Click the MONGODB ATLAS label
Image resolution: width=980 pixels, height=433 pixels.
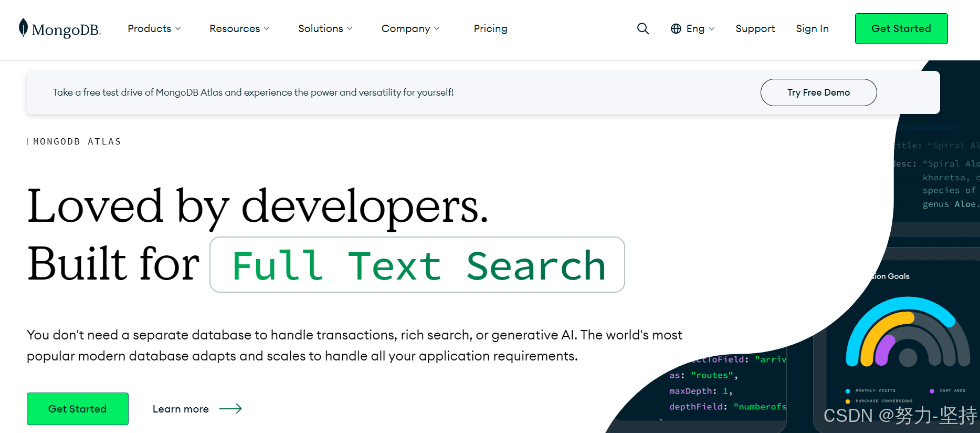[77, 141]
